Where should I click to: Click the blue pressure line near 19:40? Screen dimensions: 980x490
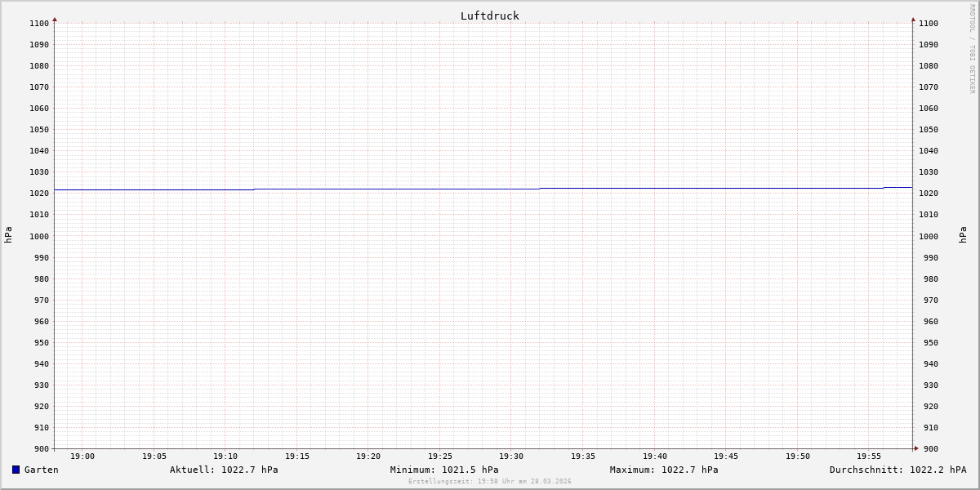point(655,188)
